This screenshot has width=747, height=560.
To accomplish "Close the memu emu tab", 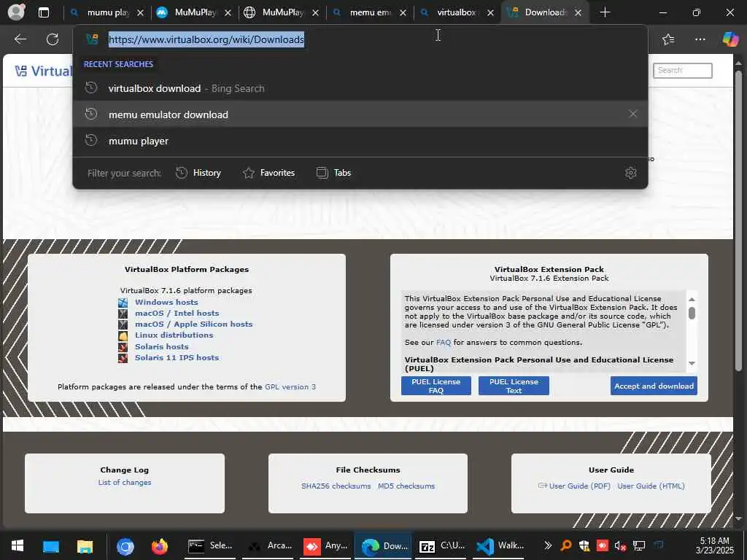I will [403, 13].
